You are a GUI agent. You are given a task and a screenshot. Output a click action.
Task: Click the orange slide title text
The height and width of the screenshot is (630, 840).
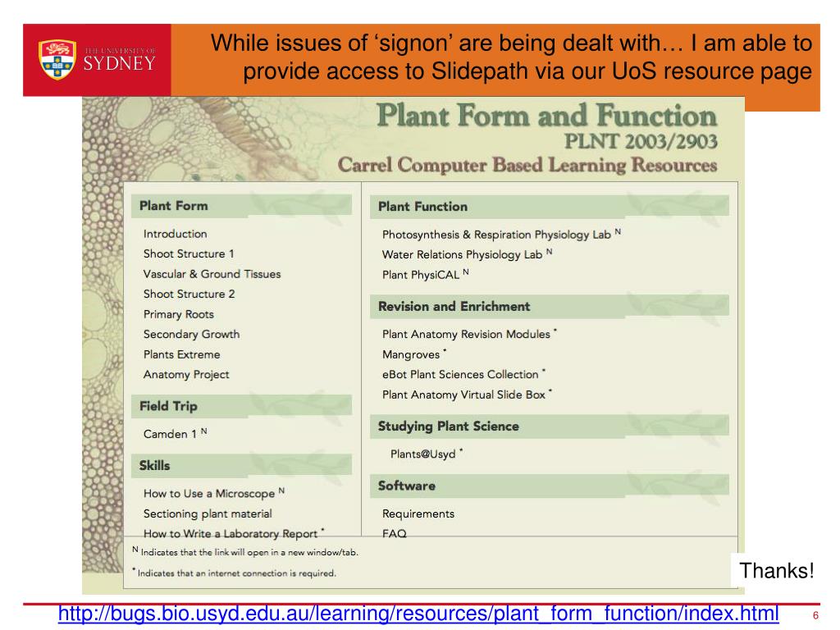click(512, 57)
